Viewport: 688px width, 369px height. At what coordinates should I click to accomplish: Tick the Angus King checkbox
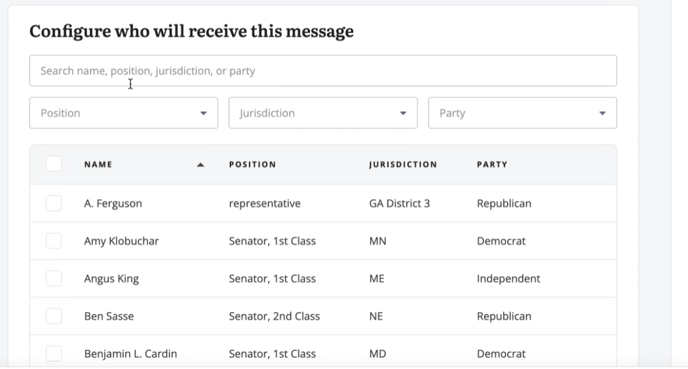[54, 279]
